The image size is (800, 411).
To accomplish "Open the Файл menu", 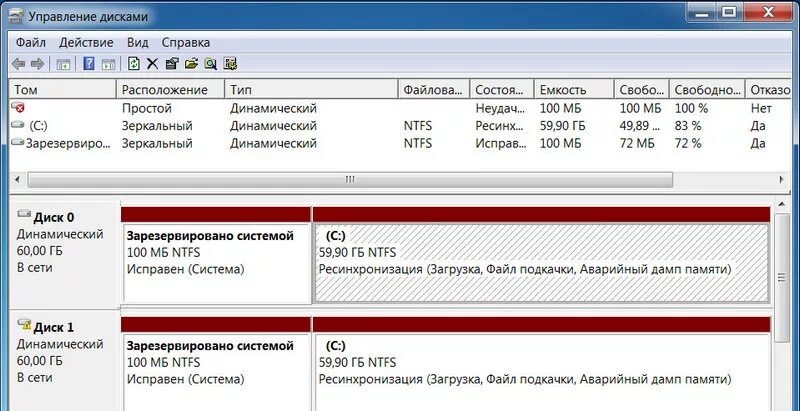I will tap(31, 42).
